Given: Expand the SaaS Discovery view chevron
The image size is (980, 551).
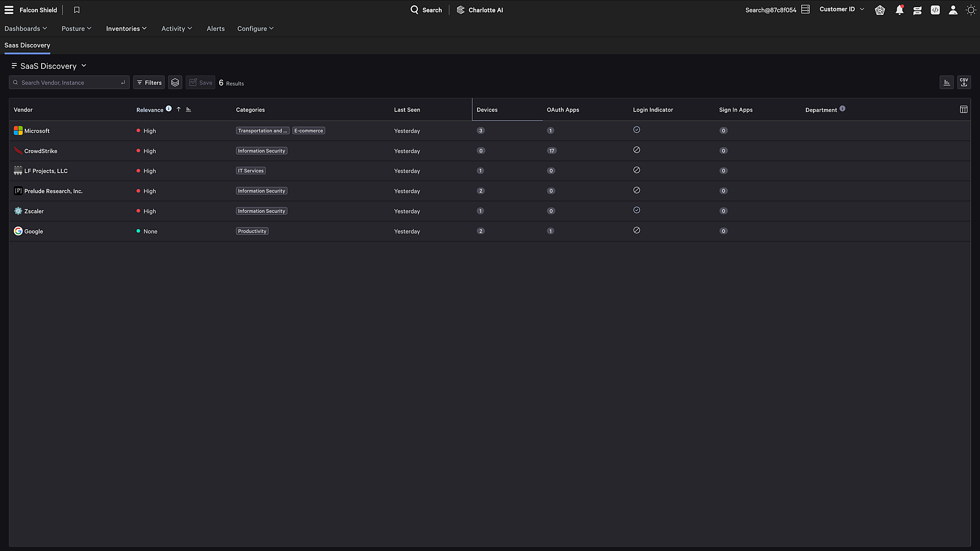Looking at the screenshot, I should (x=84, y=66).
